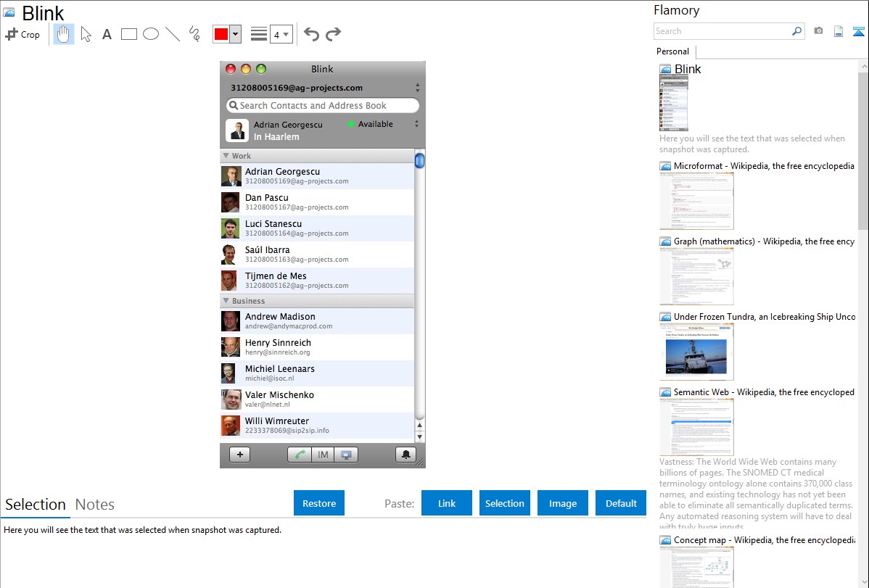Choose the text annotation tool
The image size is (869, 588).
[107, 34]
